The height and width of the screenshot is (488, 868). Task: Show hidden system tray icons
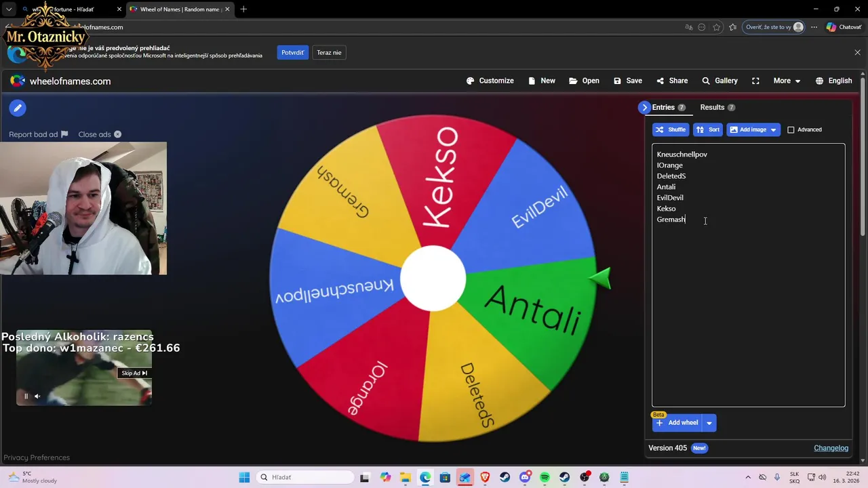click(x=748, y=477)
